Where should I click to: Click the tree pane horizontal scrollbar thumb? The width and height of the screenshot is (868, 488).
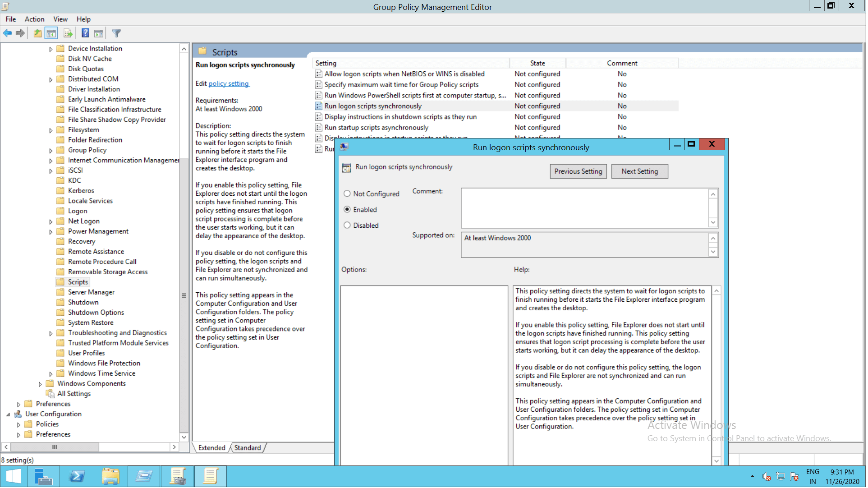pos(55,448)
